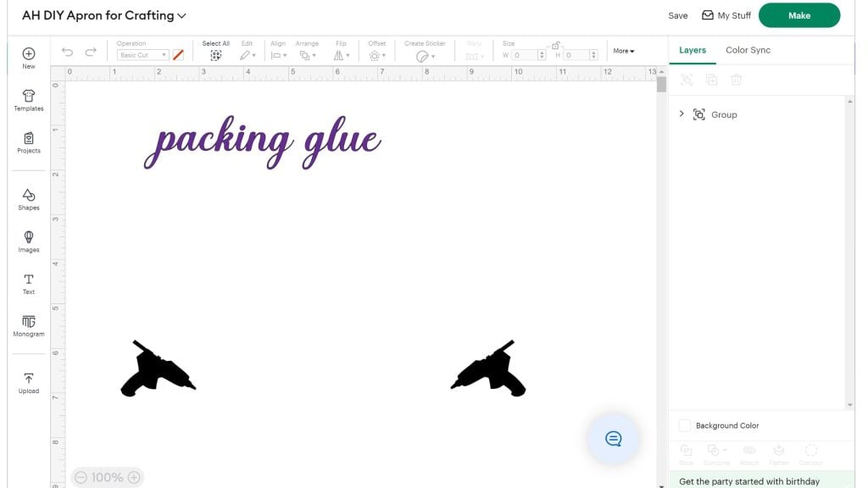Click the Flatten tool
This screenshot has width=868, height=488.
pyautogui.click(x=779, y=454)
